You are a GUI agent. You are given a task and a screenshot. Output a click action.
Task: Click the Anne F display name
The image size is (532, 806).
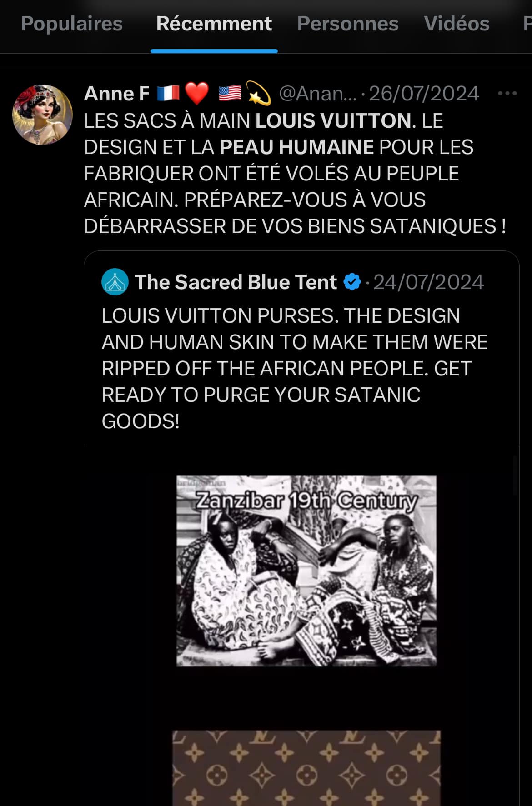pyautogui.click(x=117, y=94)
